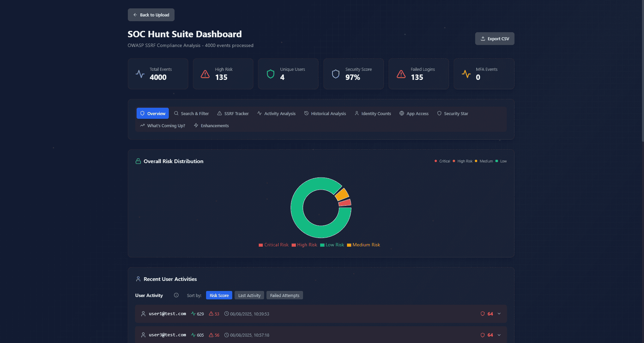
Task: Click the Failed Logins warning icon
Action: [401, 74]
